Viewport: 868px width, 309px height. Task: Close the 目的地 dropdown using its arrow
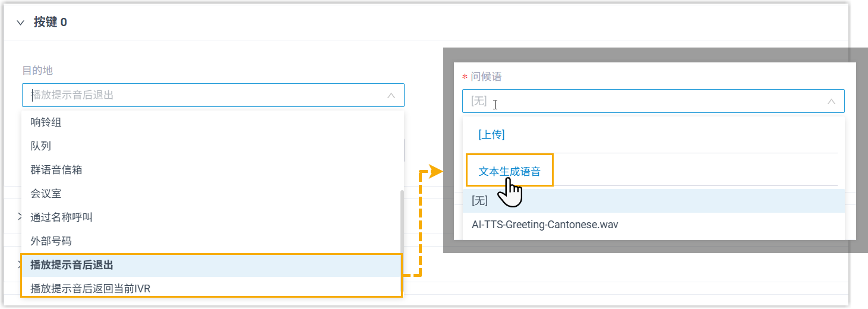click(x=391, y=95)
